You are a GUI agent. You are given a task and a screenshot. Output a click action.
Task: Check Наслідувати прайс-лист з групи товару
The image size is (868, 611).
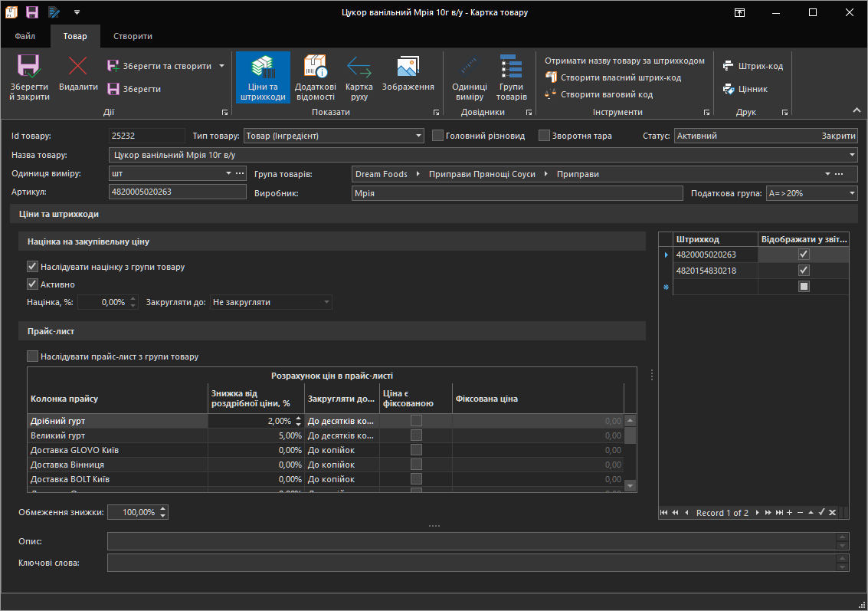32,356
